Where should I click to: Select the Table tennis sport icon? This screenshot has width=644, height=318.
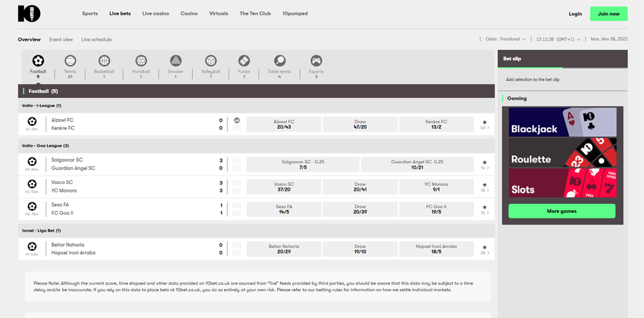pyautogui.click(x=280, y=62)
